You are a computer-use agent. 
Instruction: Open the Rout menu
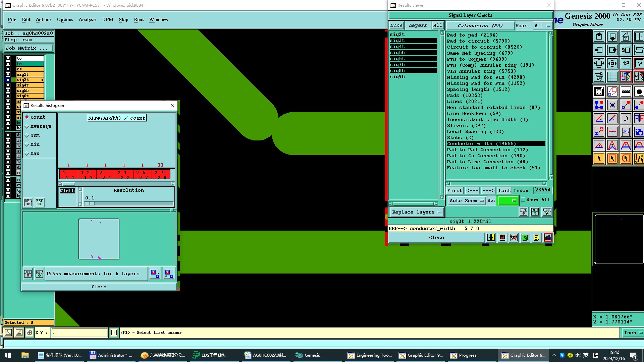[139, 20]
